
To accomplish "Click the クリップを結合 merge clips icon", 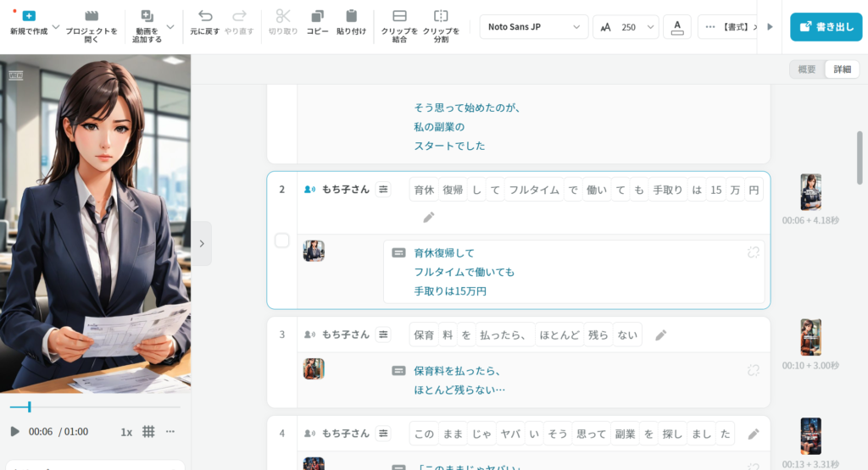I will click(399, 16).
